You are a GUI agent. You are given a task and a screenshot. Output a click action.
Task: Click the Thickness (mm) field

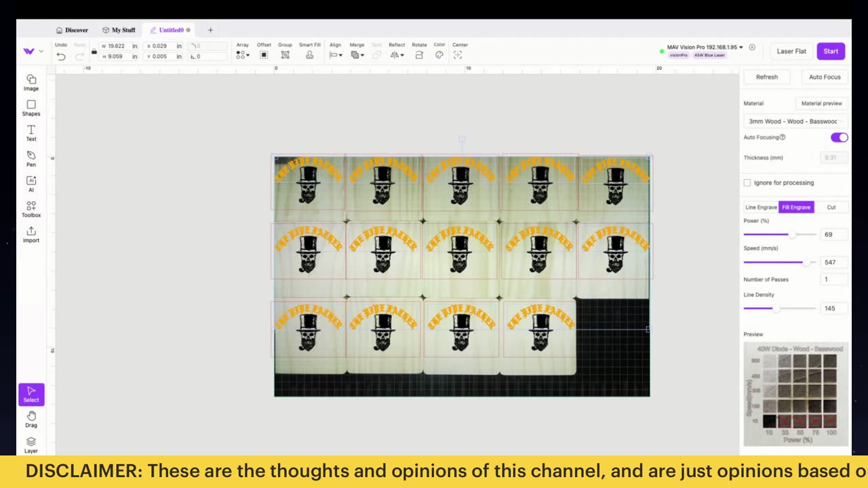pyautogui.click(x=833, y=157)
